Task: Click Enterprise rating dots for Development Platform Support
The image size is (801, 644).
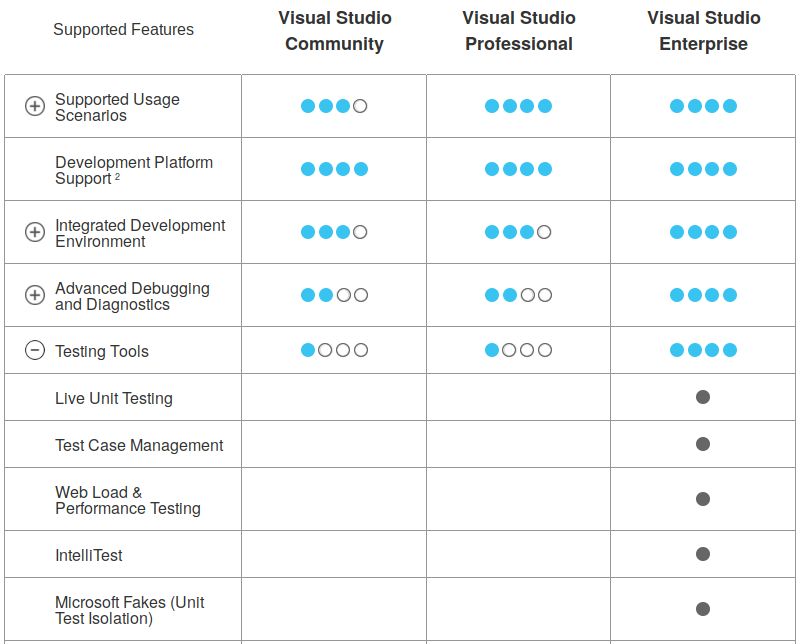Action: (703, 169)
